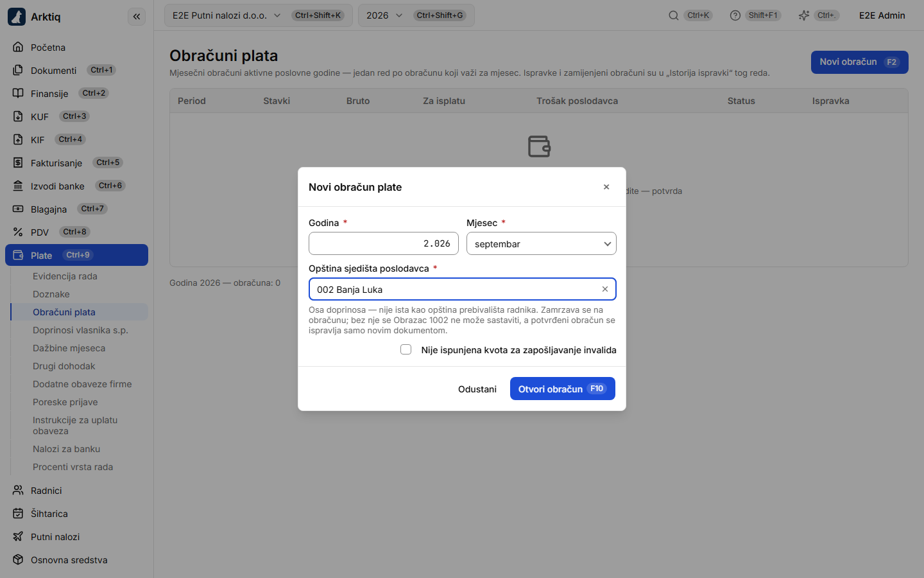Open the 2026 year selector dropdown

pyautogui.click(x=416, y=15)
